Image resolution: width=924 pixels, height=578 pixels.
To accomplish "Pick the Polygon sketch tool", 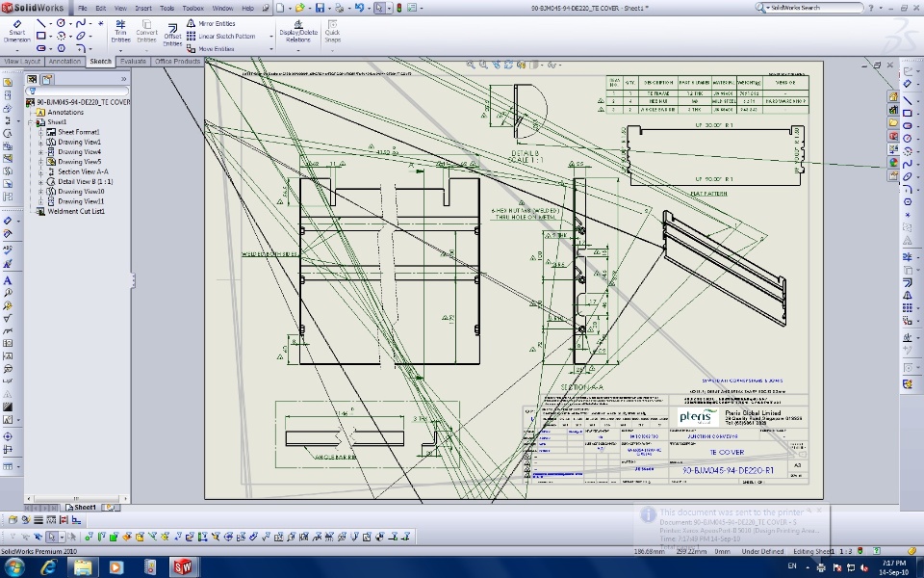I will [x=61, y=48].
